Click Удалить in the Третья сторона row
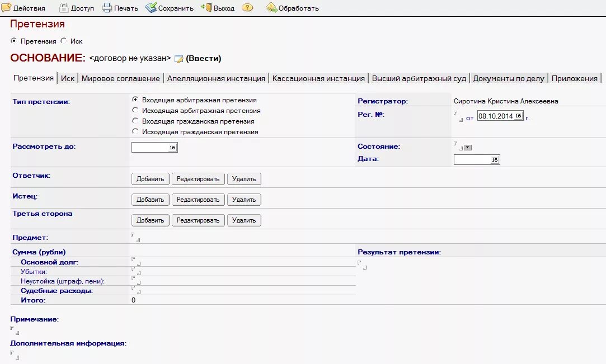This screenshot has height=364, width=606. coord(244,220)
